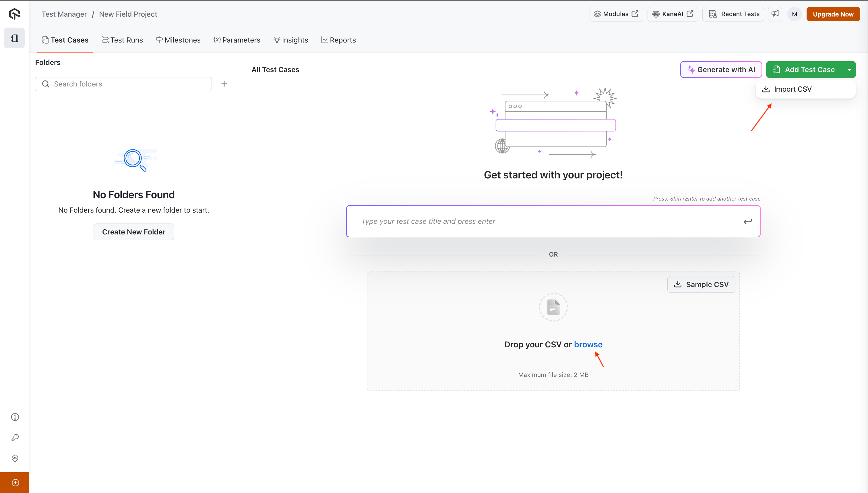Open the Test Manager sidebar book icon
The height and width of the screenshot is (493, 868).
tap(14, 38)
